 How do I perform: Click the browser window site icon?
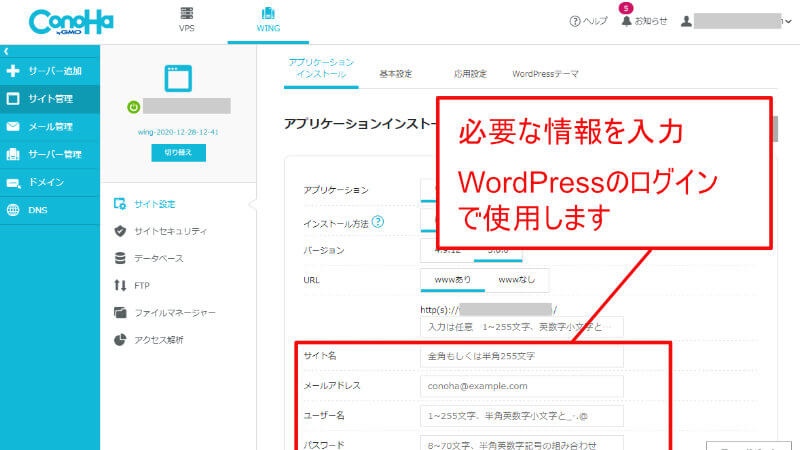point(178,78)
